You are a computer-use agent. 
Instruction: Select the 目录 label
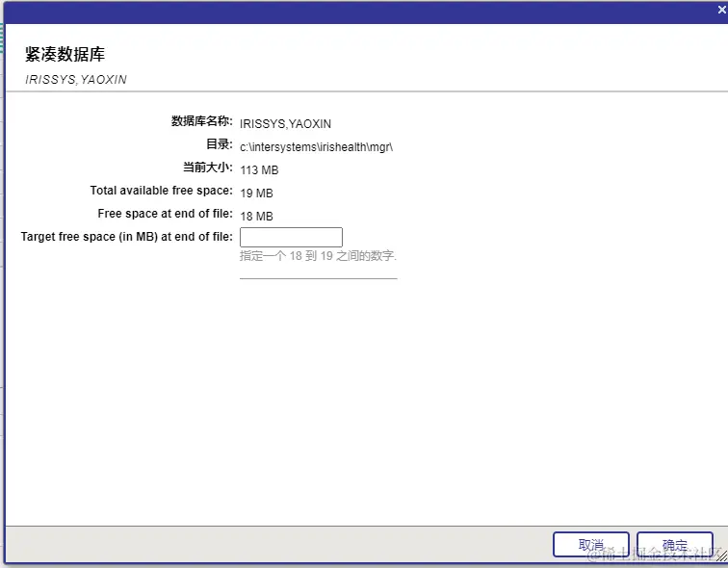point(220,144)
